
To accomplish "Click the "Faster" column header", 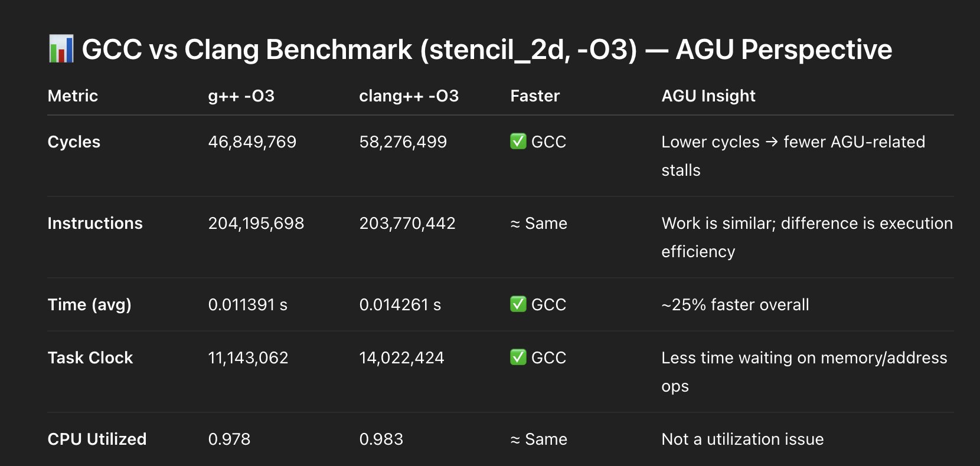I will pos(535,96).
